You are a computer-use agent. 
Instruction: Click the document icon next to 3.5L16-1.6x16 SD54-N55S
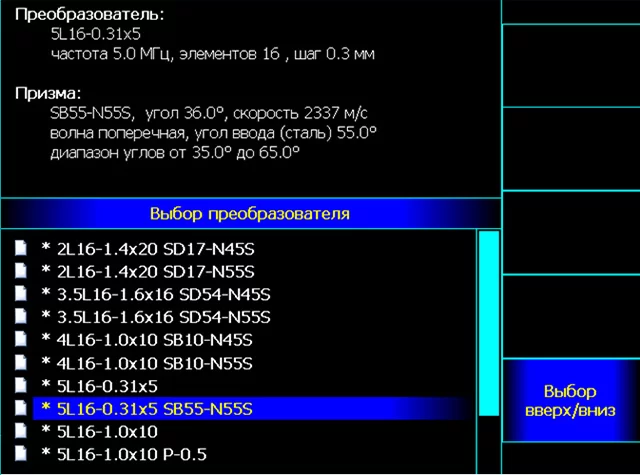[20, 317]
